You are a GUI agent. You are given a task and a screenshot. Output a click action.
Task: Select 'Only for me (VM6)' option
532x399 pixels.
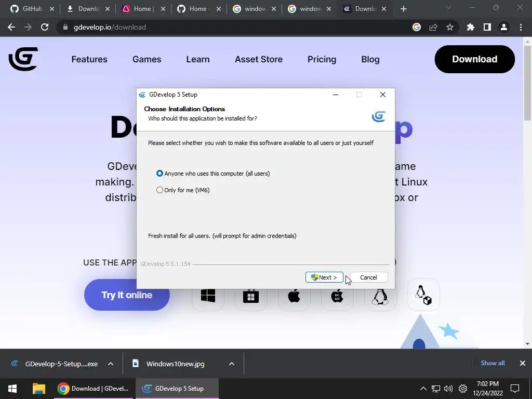(x=183, y=190)
